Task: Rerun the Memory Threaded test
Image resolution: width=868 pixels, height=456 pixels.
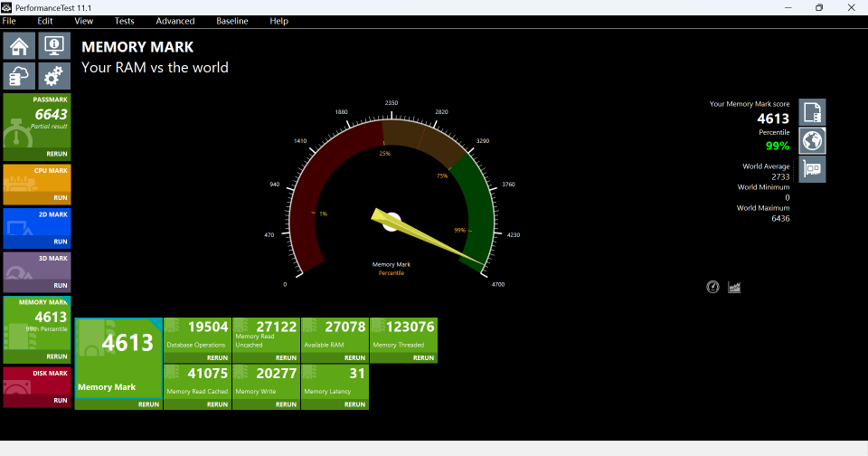Action: click(423, 358)
